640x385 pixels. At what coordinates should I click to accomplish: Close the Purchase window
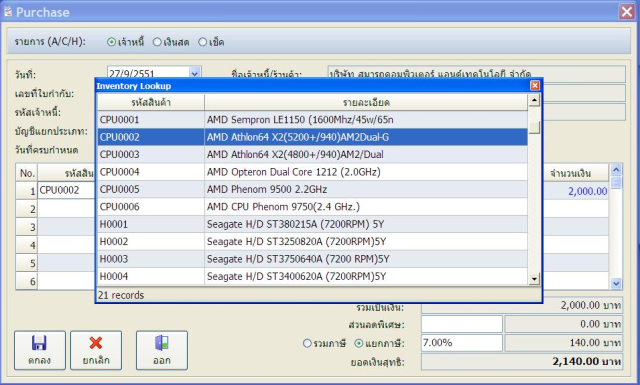click(x=627, y=11)
